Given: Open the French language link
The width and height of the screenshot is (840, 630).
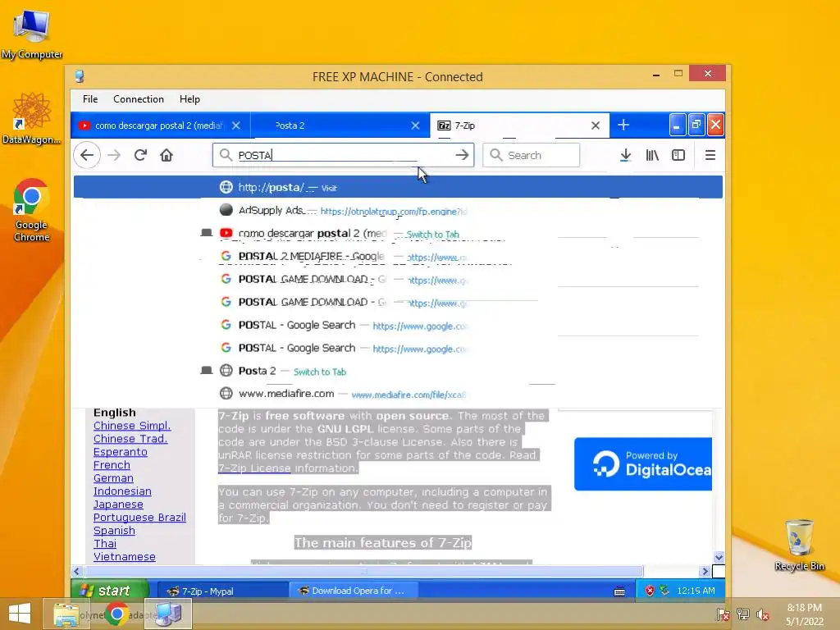Looking at the screenshot, I should pyautogui.click(x=112, y=465).
